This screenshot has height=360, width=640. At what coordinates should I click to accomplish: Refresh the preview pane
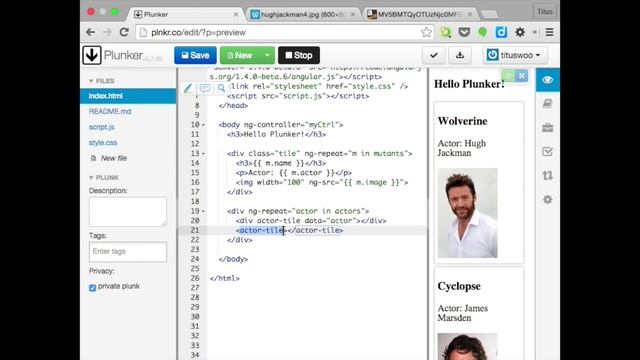click(508, 76)
